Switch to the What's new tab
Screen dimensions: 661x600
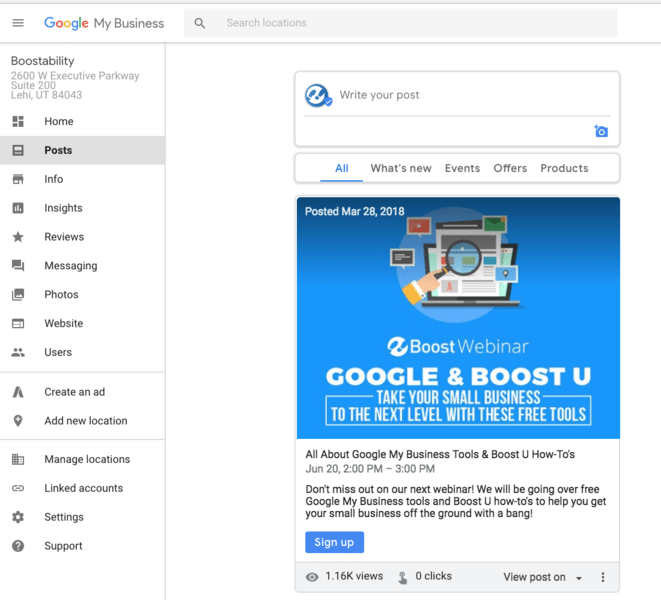point(401,168)
